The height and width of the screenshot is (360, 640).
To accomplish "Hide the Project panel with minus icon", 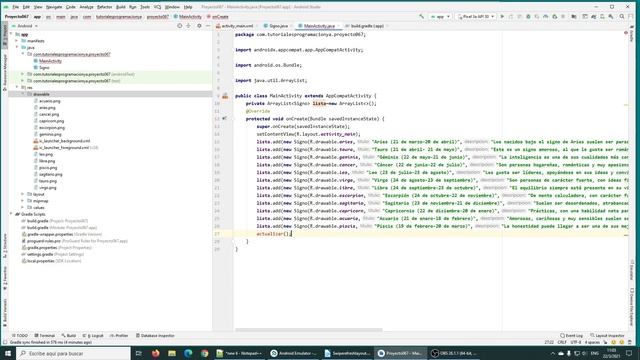I will [208, 26].
